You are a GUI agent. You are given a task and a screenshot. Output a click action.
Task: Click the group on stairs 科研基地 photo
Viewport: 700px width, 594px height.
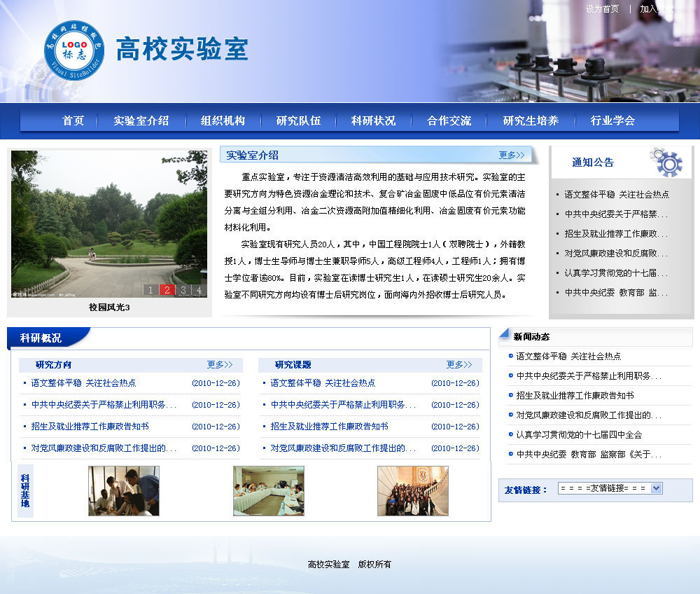point(412,491)
